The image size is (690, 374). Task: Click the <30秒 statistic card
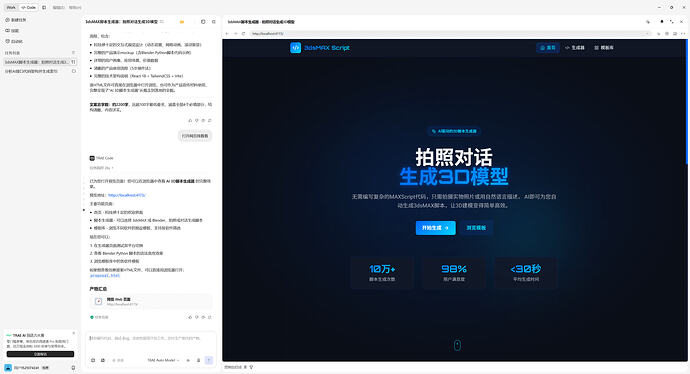pos(526,273)
